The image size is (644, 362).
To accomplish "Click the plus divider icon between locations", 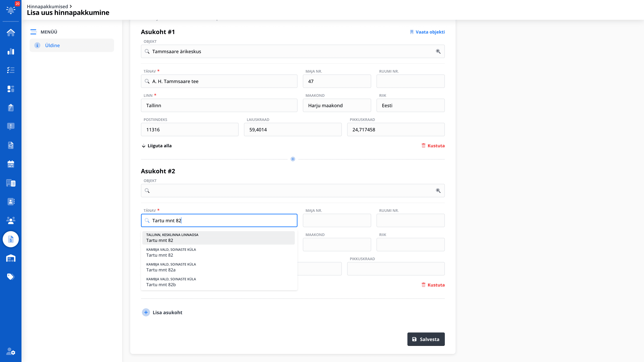I will tap(293, 159).
